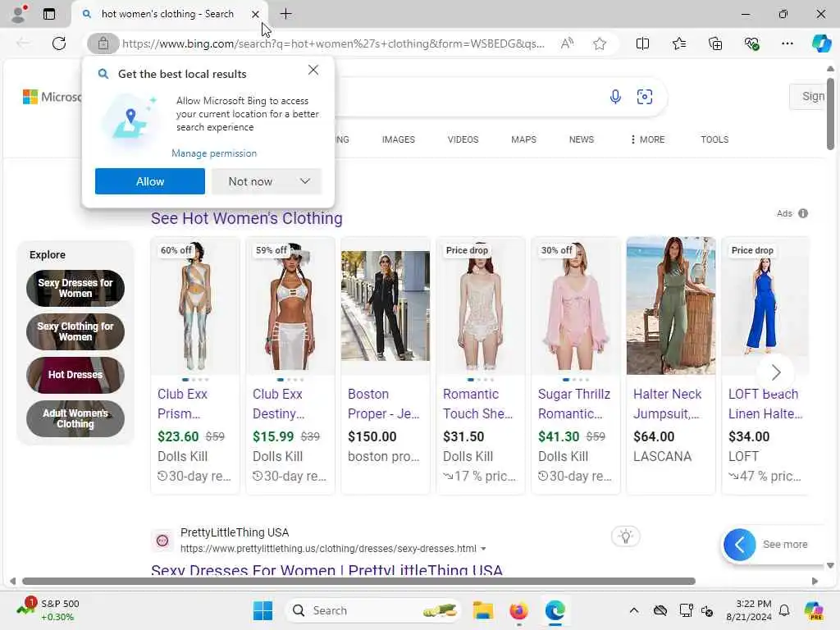Image resolution: width=840 pixels, height=630 pixels.
Task: Switch to the MAPS tab
Action: pyautogui.click(x=523, y=139)
